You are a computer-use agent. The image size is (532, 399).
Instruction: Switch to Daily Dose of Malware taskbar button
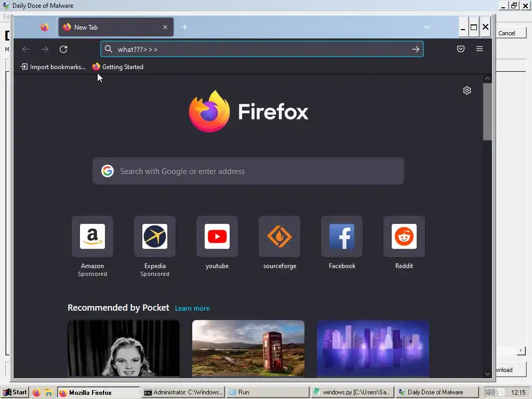437,393
